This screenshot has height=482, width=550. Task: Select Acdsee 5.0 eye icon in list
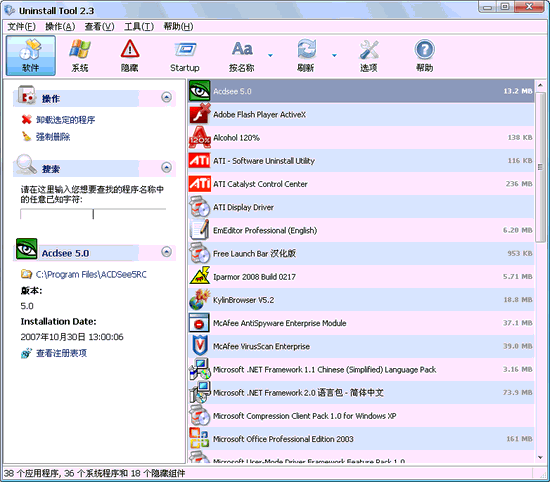[x=200, y=91]
